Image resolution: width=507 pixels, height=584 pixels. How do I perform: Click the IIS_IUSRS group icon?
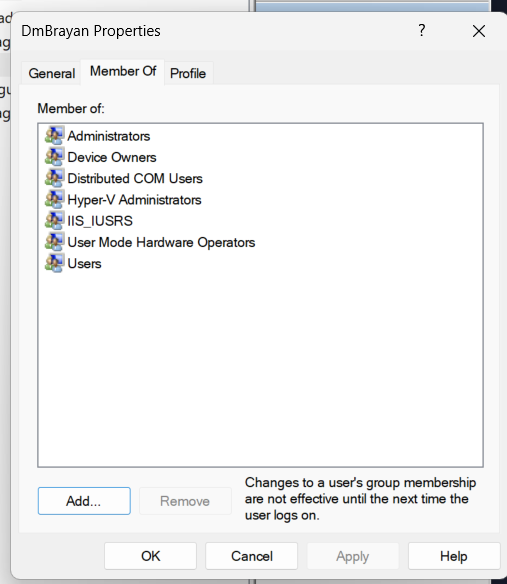point(54,220)
